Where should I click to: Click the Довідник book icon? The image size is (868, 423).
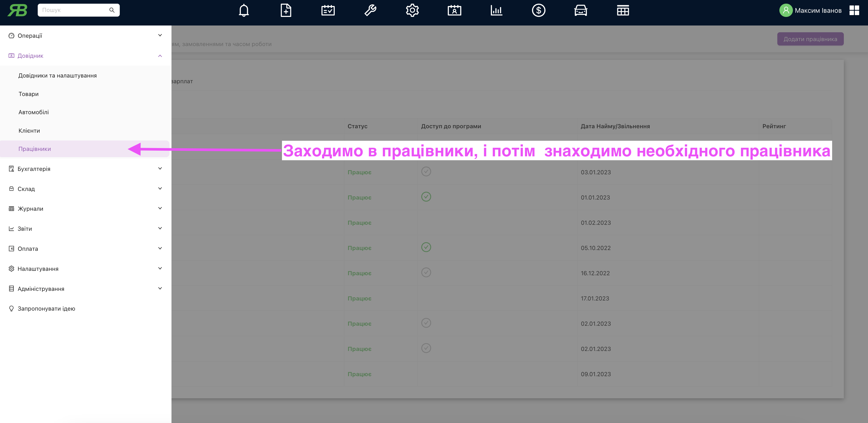(x=11, y=55)
